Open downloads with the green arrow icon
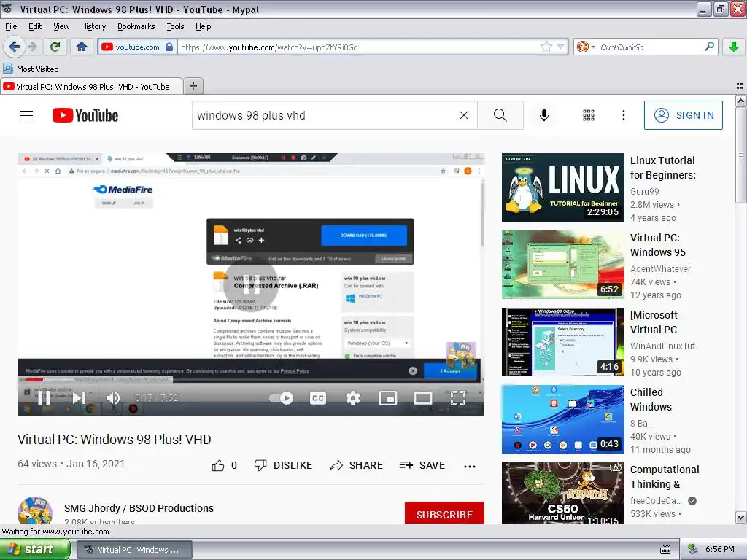 tap(734, 47)
